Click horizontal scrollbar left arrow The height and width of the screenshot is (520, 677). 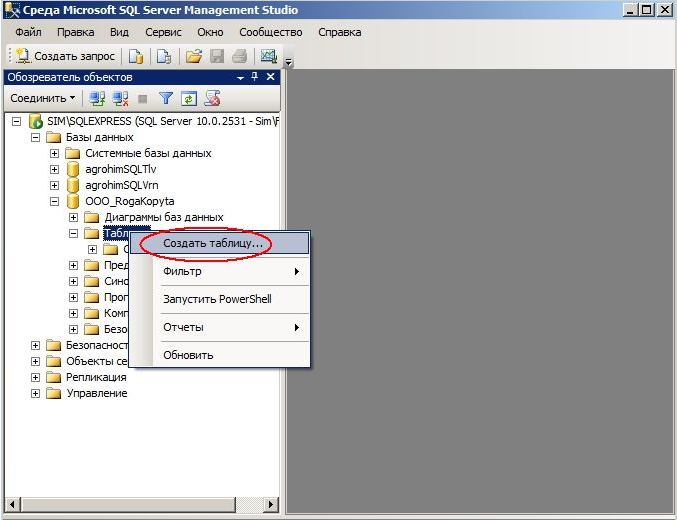point(13,504)
